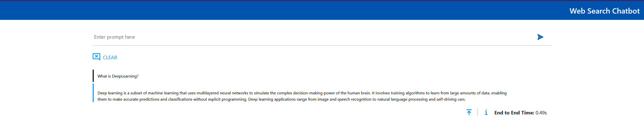Click the CLEAR text label
The width and height of the screenshot is (644, 131).
point(110,58)
